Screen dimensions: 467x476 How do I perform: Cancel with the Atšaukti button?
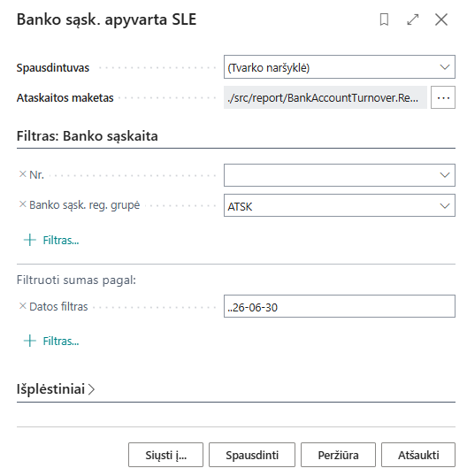418,455
